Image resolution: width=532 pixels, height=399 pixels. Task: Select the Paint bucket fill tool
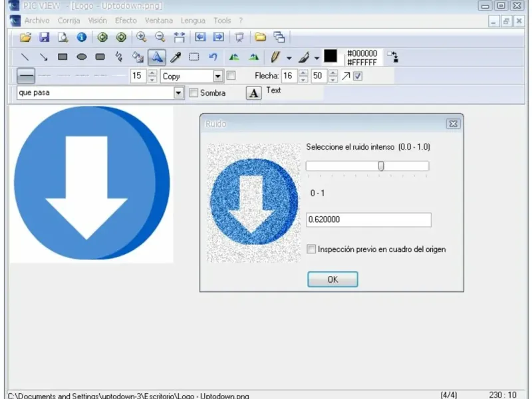tap(138, 57)
